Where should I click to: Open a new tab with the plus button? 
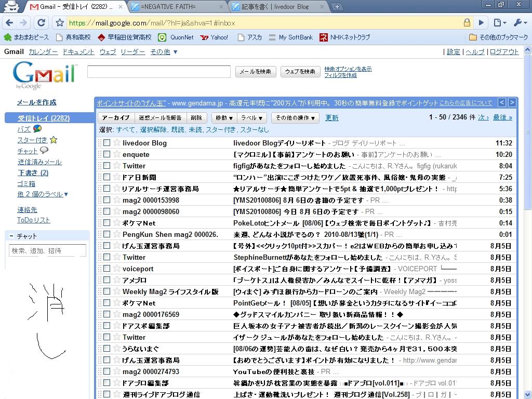pyautogui.click(x=337, y=7)
